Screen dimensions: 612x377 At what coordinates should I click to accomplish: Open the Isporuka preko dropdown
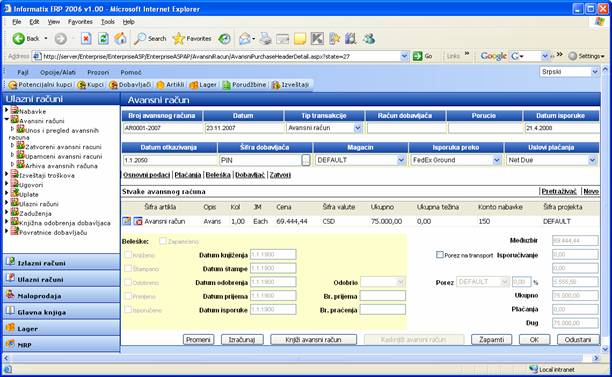coord(496,160)
